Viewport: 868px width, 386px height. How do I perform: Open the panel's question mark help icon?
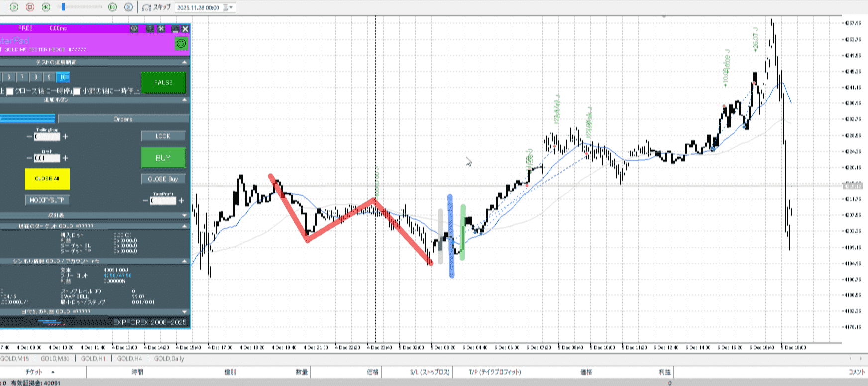pos(150,29)
